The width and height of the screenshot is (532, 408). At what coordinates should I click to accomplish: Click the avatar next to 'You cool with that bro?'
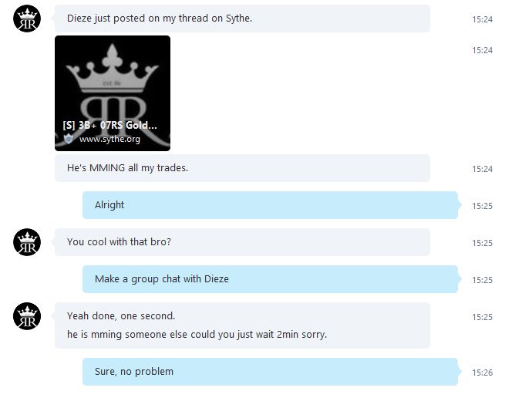27,242
